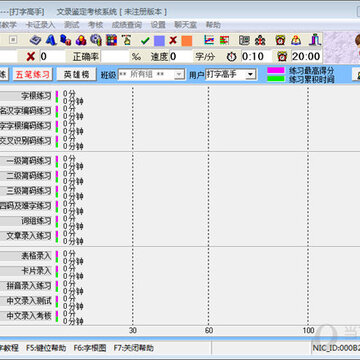Open the 设置 menu

(x=158, y=25)
